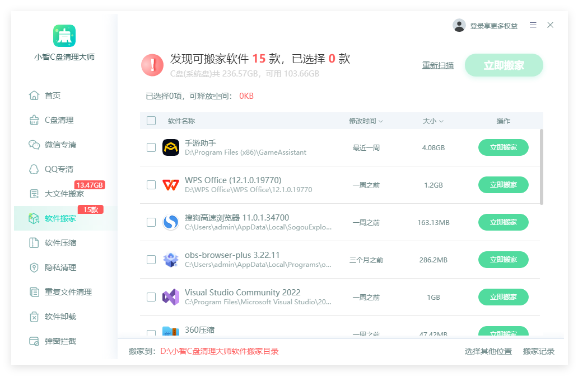579x376 pixels.
Task: Click the WPS Office red W icon
Action: tap(171, 185)
